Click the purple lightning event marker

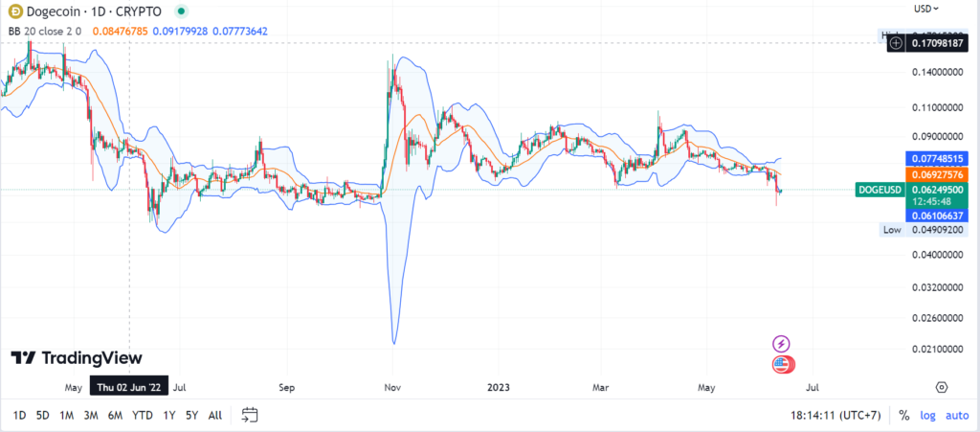pos(781,343)
